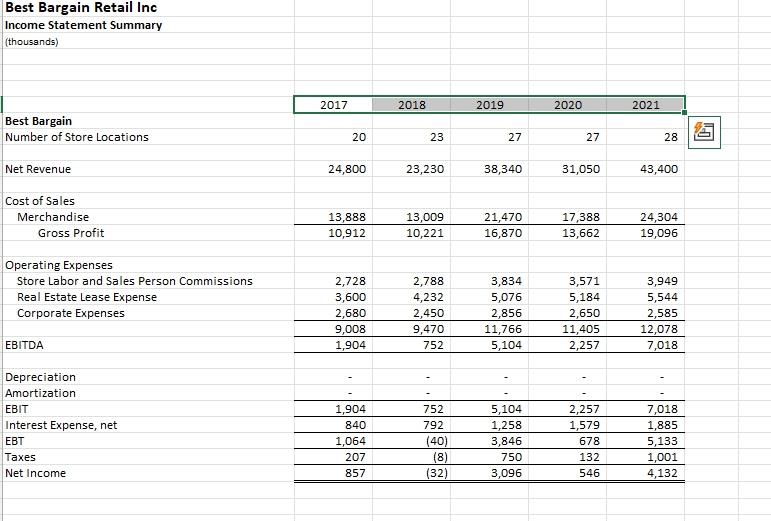Click the EBITDA row label
Image resolution: width=771 pixels, height=521 pixels.
point(24,345)
